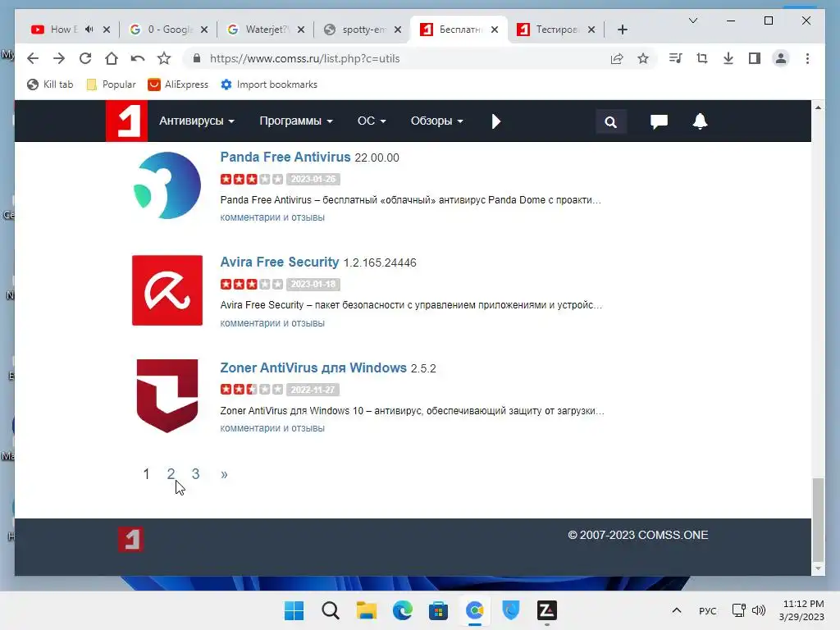Click the undo closed tab arrow icon

(x=138, y=58)
